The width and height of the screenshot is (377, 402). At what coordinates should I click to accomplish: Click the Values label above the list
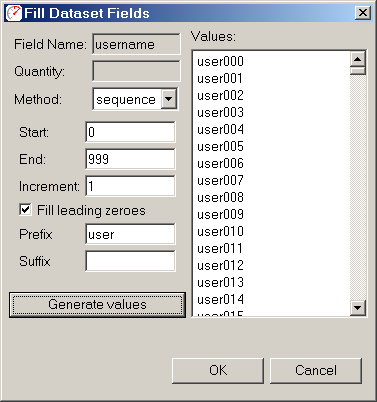click(x=213, y=36)
